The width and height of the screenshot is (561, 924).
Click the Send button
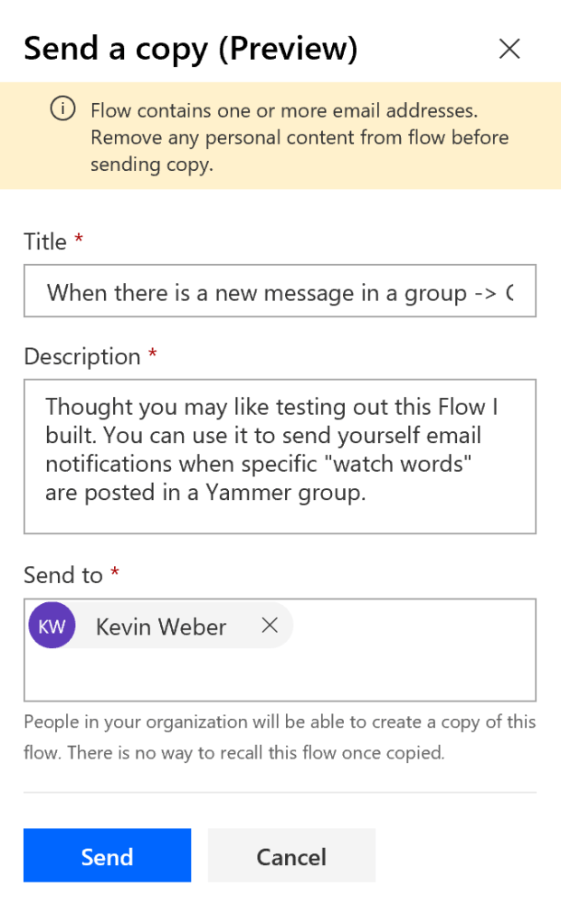pos(107,855)
